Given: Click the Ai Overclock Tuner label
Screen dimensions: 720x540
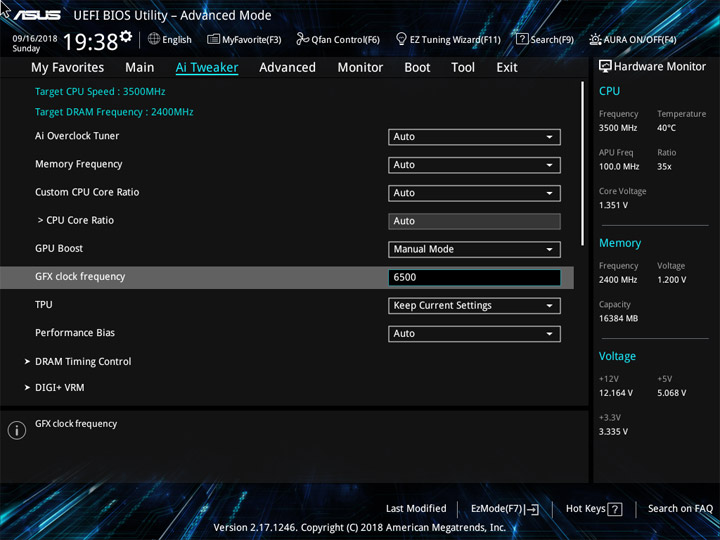Looking at the screenshot, I should click(77, 136).
